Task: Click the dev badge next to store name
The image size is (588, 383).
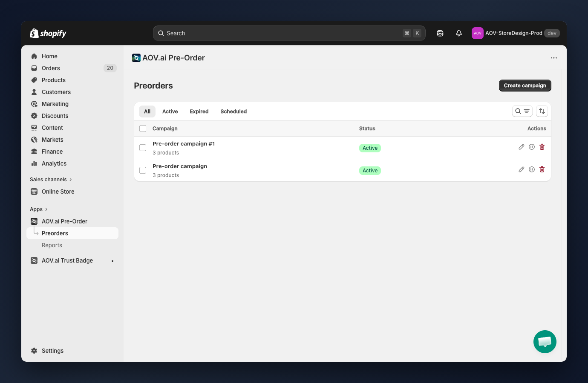Action: point(552,33)
